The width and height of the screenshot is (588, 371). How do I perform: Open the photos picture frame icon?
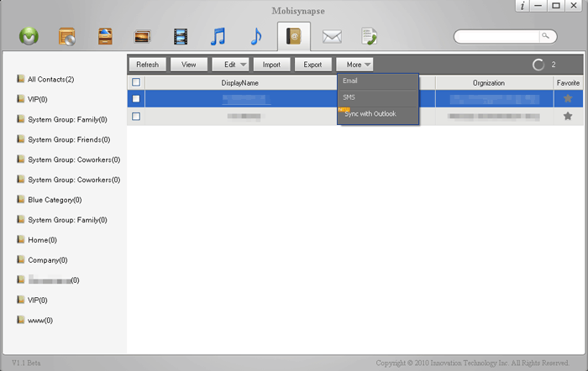click(143, 36)
